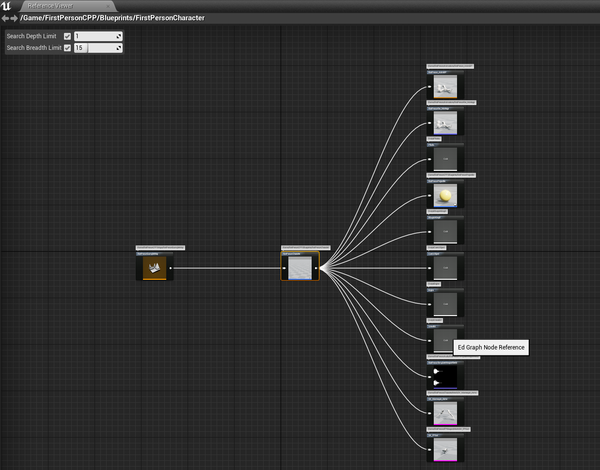
Task: Select the topmost skeletal mesh node thumbnail
Action: (444, 86)
